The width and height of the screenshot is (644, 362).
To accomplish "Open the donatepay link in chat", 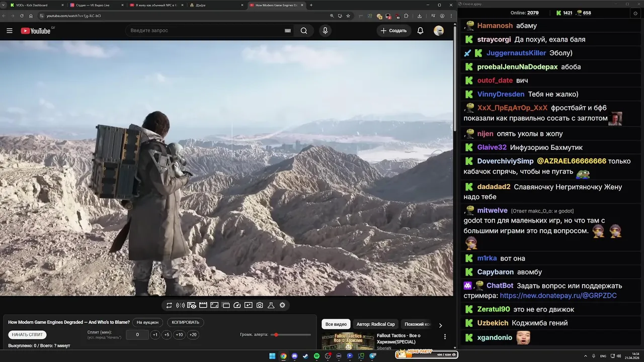I will coord(558,296).
